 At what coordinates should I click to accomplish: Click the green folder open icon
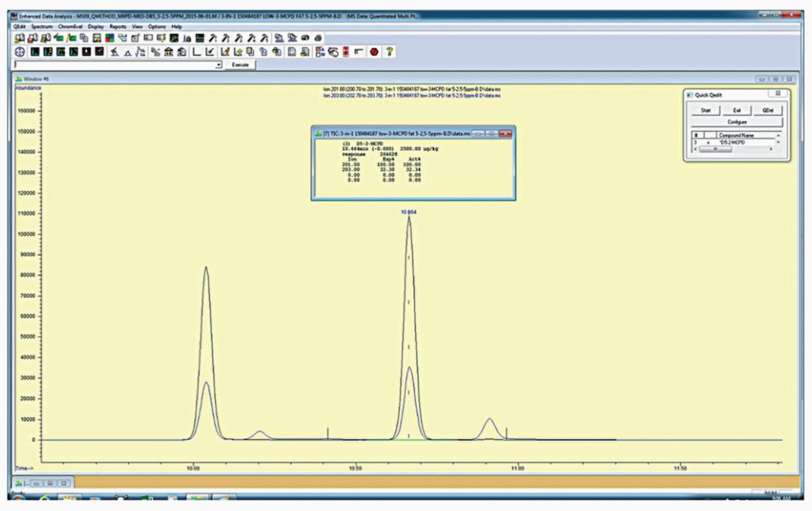[58, 38]
